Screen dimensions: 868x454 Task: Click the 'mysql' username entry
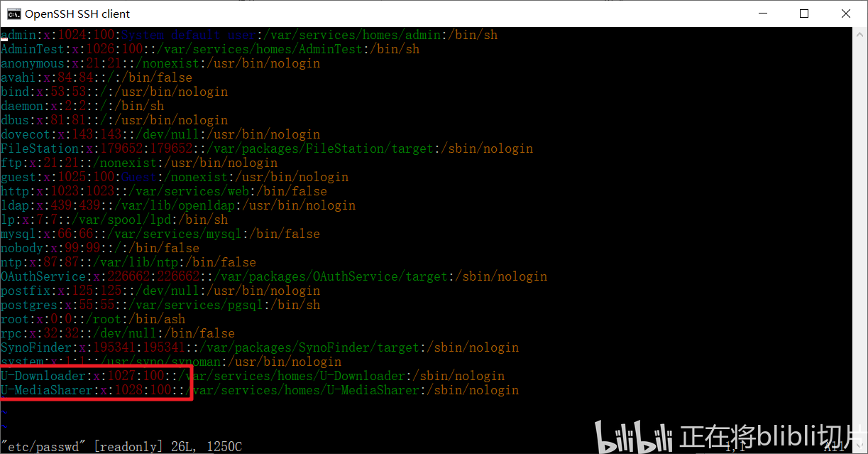tap(18, 234)
